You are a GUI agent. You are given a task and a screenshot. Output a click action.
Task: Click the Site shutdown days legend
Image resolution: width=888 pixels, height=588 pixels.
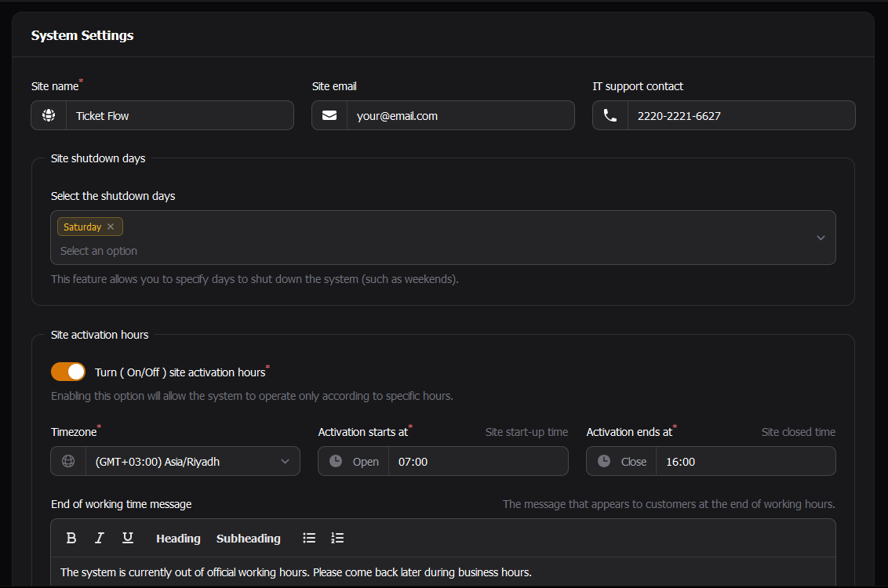tap(98, 158)
